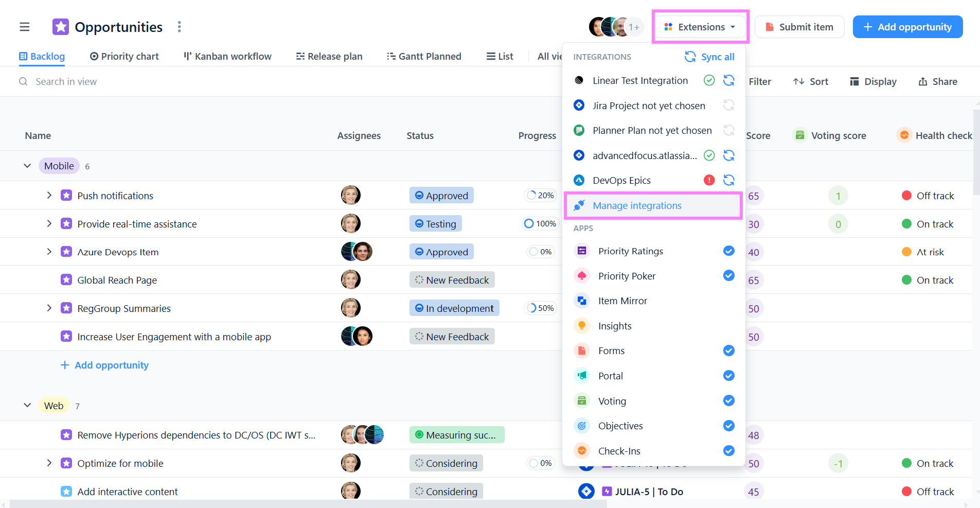This screenshot has width=980, height=508.
Task: Click the Portal megaphone icon
Action: point(582,376)
